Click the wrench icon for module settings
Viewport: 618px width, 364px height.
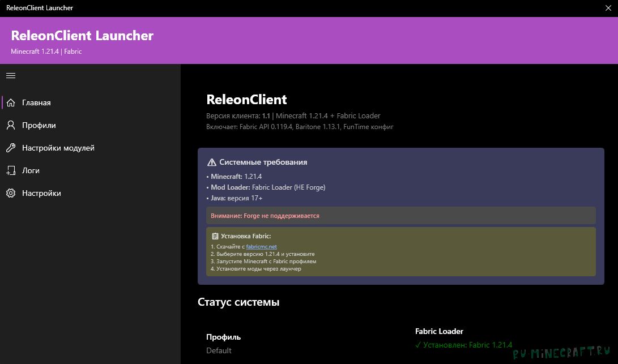pyautogui.click(x=10, y=148)
